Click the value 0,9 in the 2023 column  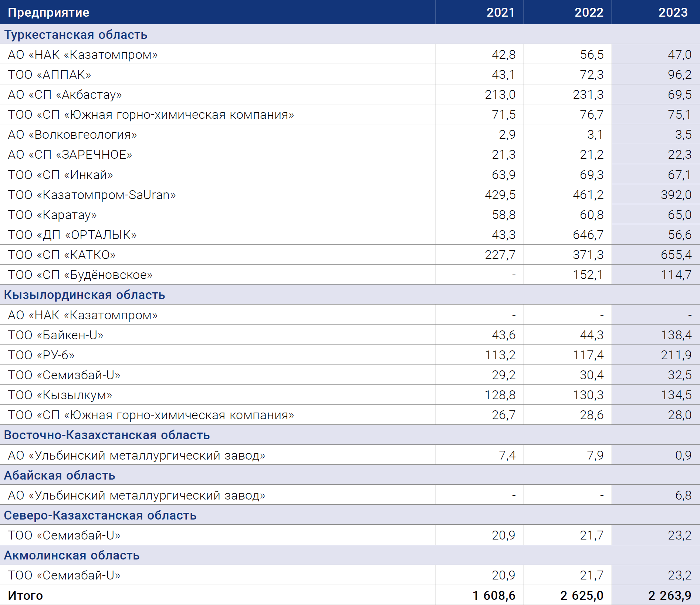click(683, 455)
